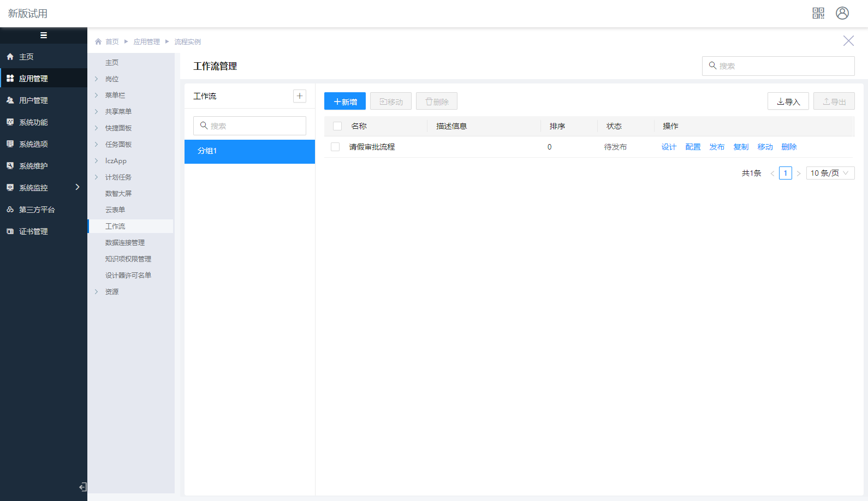Open the 10 条/页 page size dropdown
Screen dimensions: 868x501
[830, 173]
